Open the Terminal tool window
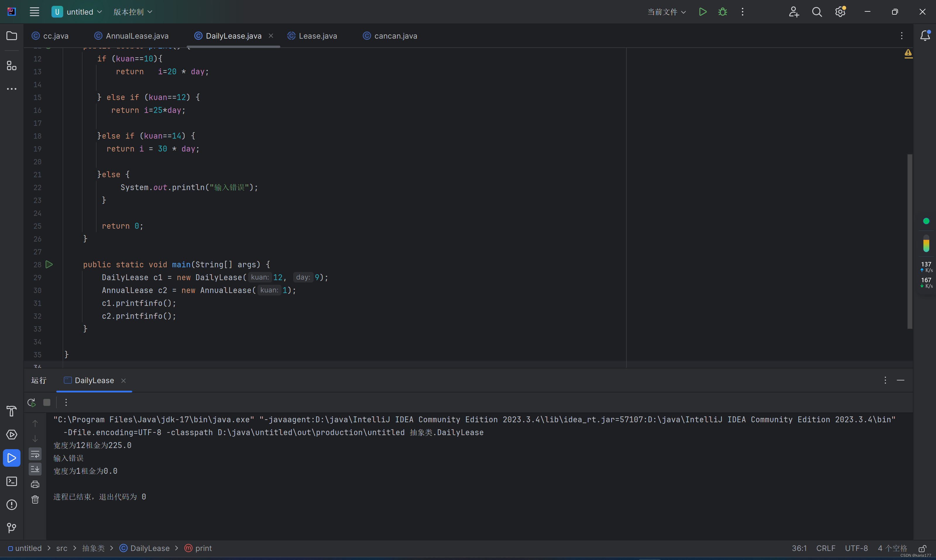Viewport: 936px width, 560px height. point(12,481)
